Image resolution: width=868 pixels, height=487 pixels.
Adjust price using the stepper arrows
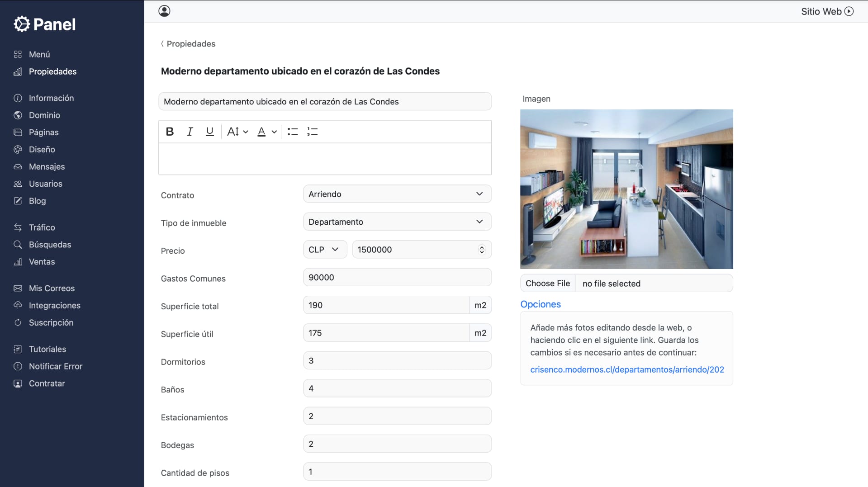coord(482,250)
